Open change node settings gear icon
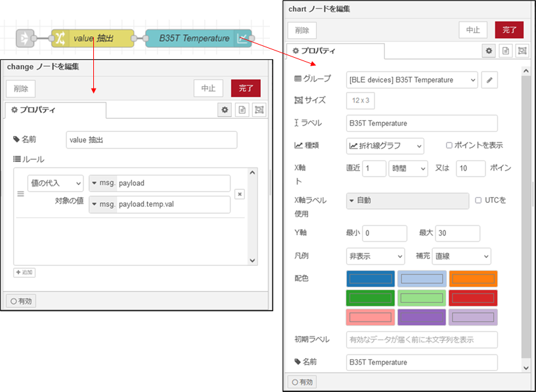 [225, 110]
